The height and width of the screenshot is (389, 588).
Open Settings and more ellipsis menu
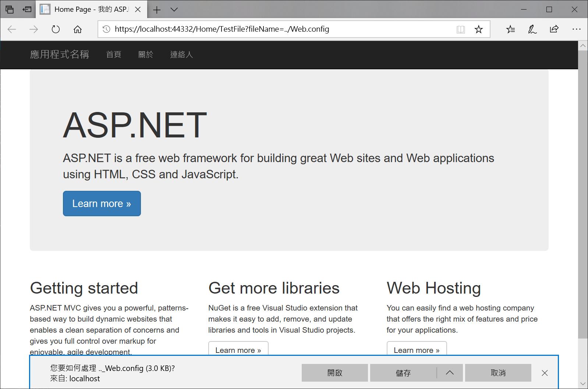(x=576, y=29)
